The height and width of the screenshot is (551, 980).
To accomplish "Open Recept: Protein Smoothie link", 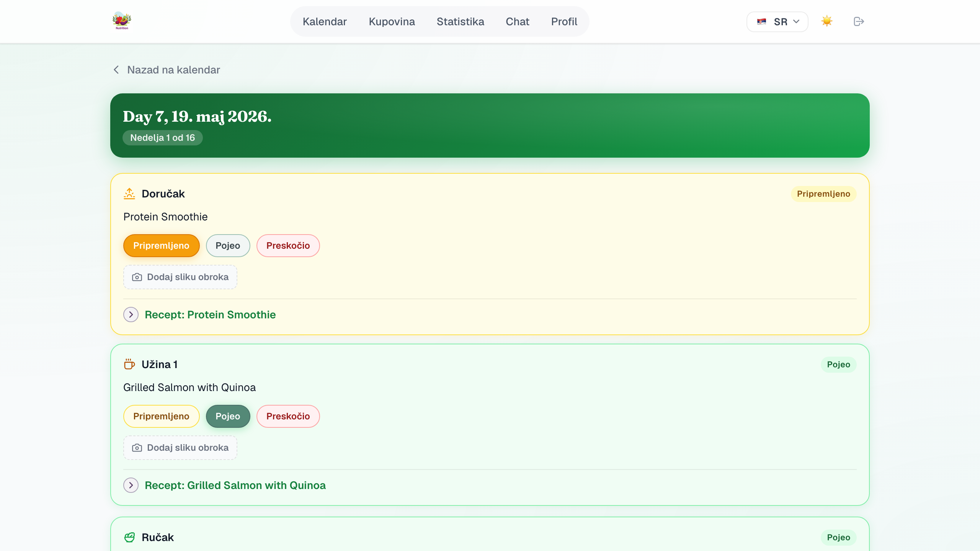I will tap(210, 315).
